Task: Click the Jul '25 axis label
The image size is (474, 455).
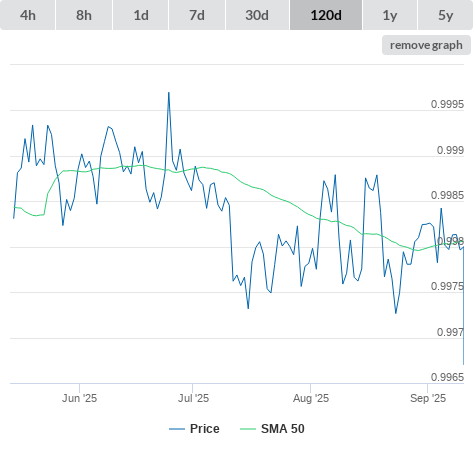Action: 193,398
